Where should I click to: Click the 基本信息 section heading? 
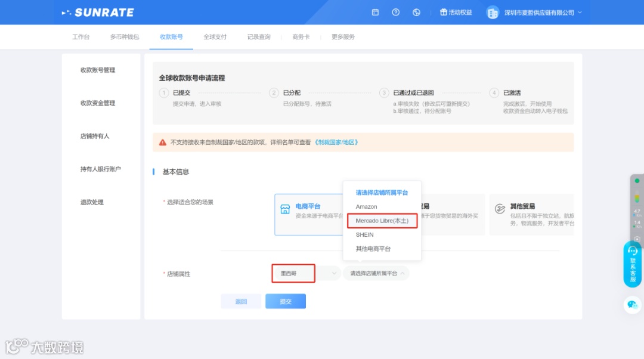pyautogui.click(x=176, y=172)
